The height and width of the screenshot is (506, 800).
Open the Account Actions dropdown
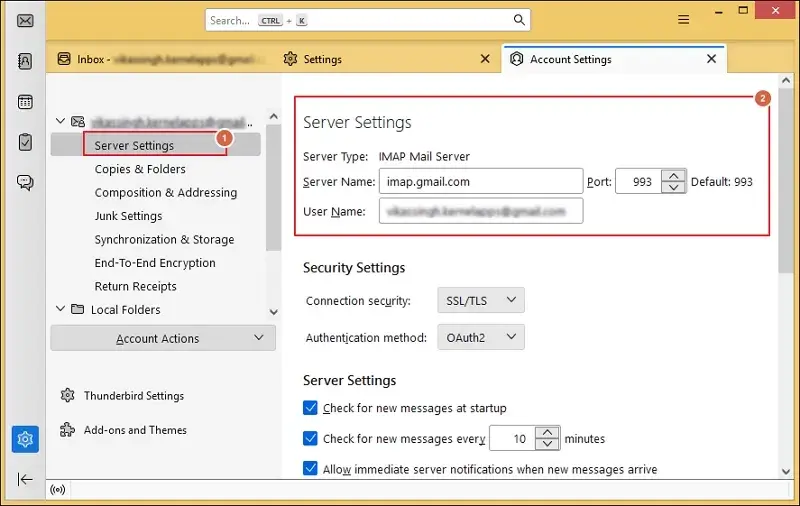tap(163, 338)
